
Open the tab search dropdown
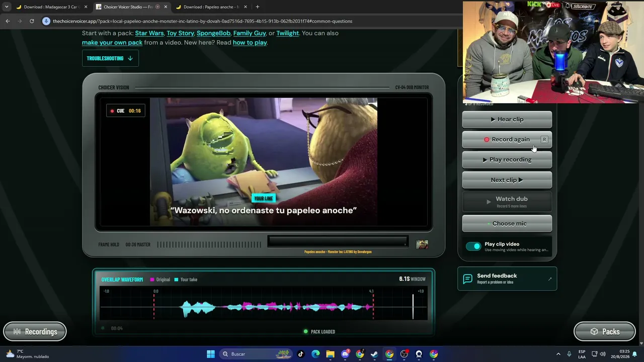pos(6,7)
